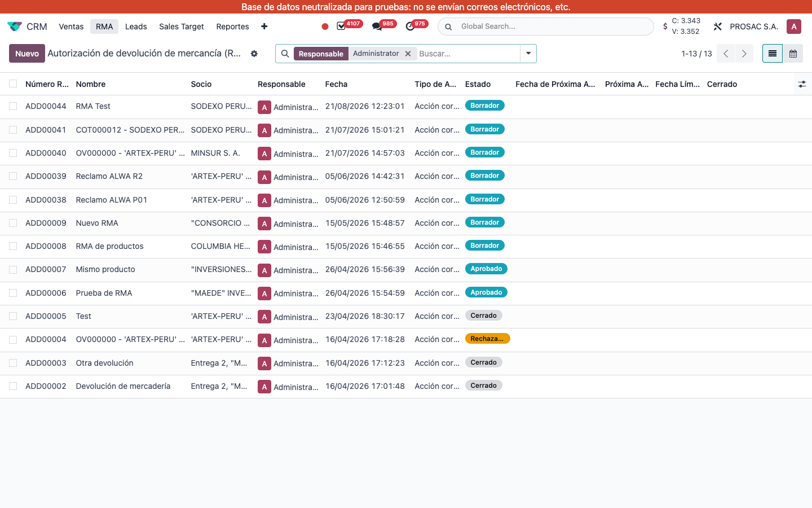Click the Aprobado badge on ADD00007

coord(486,269)
